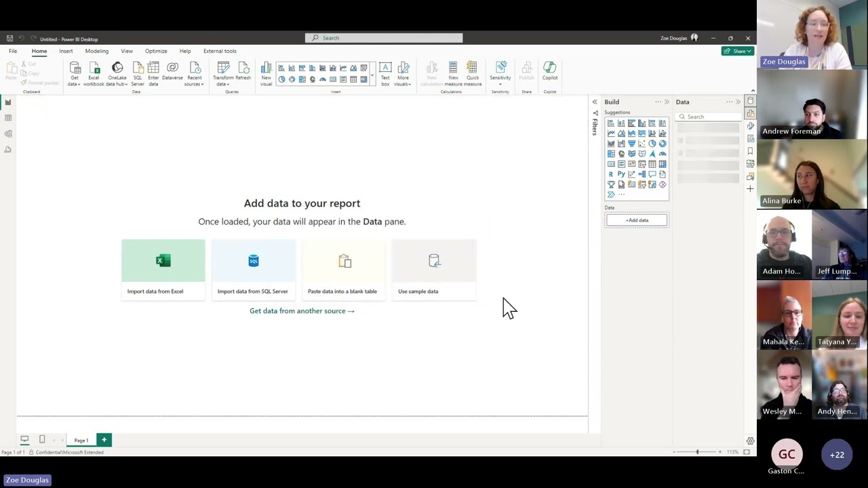Image resolution: width=868 pixels, height=488 pixels.
Task: Collapse the Build pane with chevrons
Action: coord(667,102)
